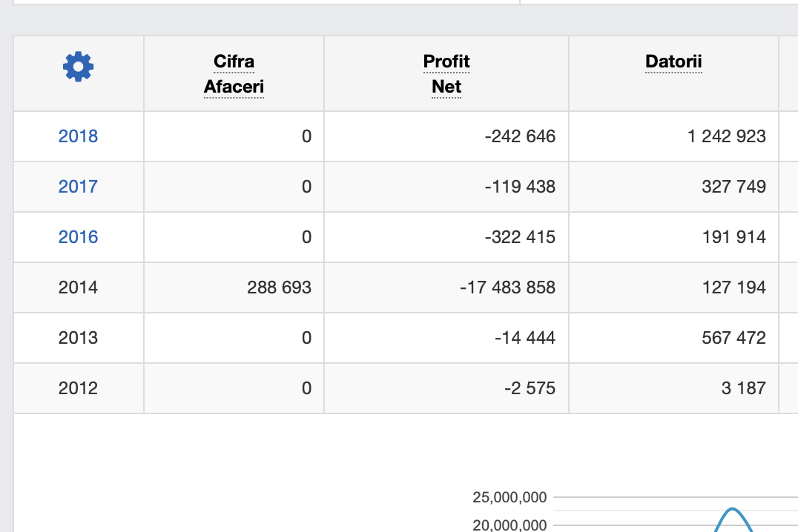
Task: Click the Profit Net column header
Action: coord(446,74)
